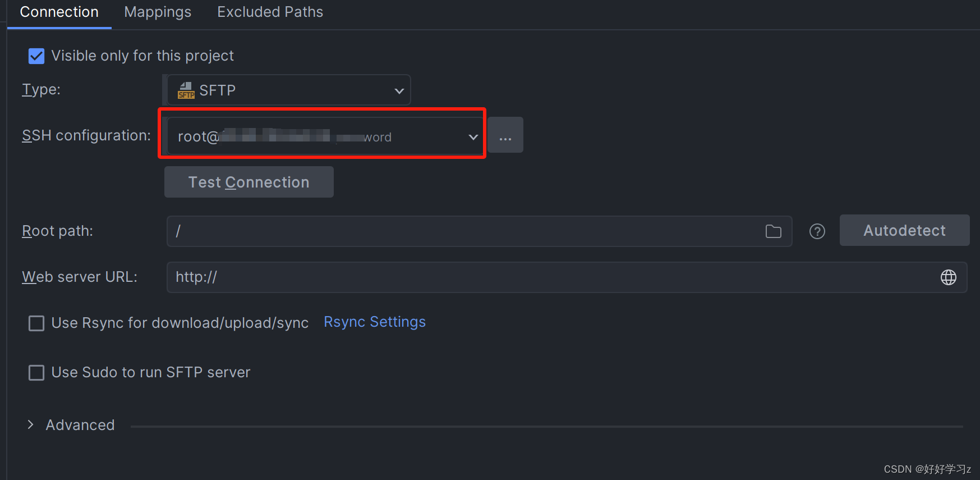The width and height of the screenshot is (980, 480).
Task: Enable Use Rsync for download/upload/sync
Action: [x=36, y=323]
